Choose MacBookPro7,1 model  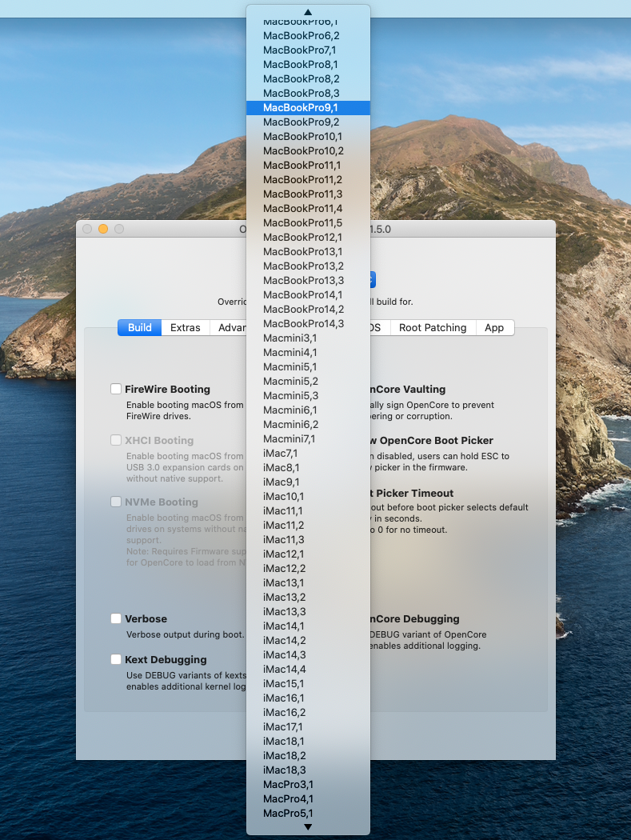308,50
